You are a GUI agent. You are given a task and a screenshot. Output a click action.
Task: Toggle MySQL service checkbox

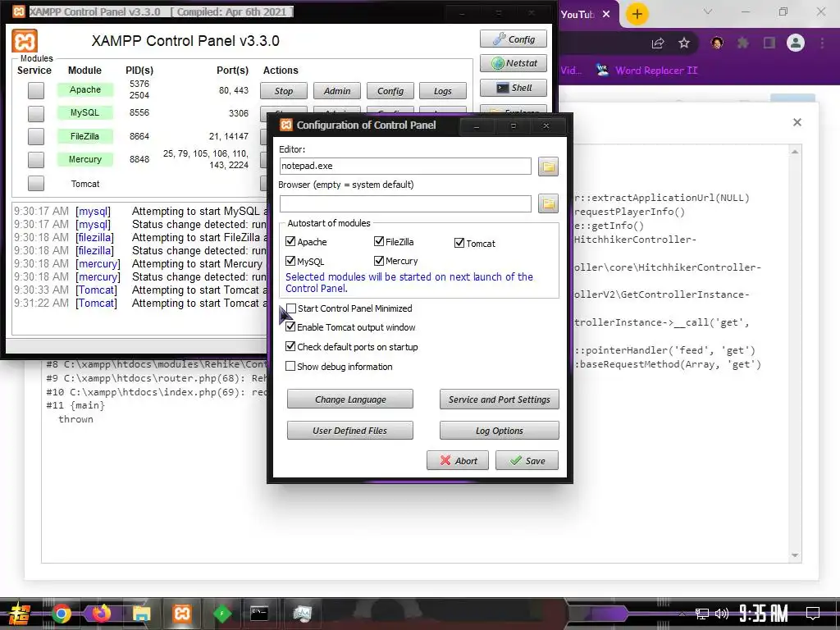(x=36, y=113)
